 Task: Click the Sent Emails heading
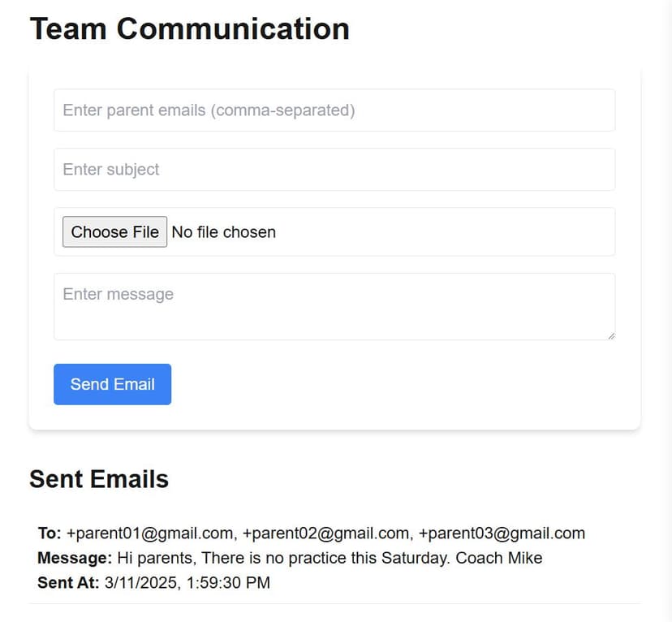99,479
